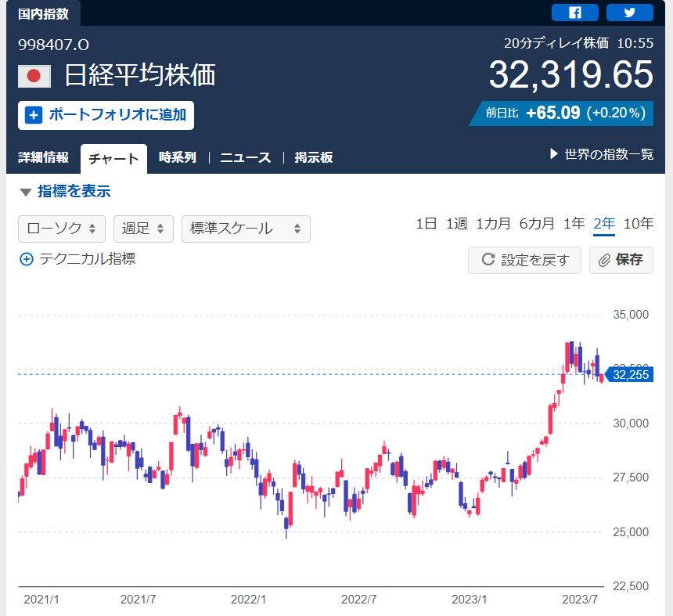673x616 pixels.
Task: Click the 35,000 price axis label
Action: 631,315
